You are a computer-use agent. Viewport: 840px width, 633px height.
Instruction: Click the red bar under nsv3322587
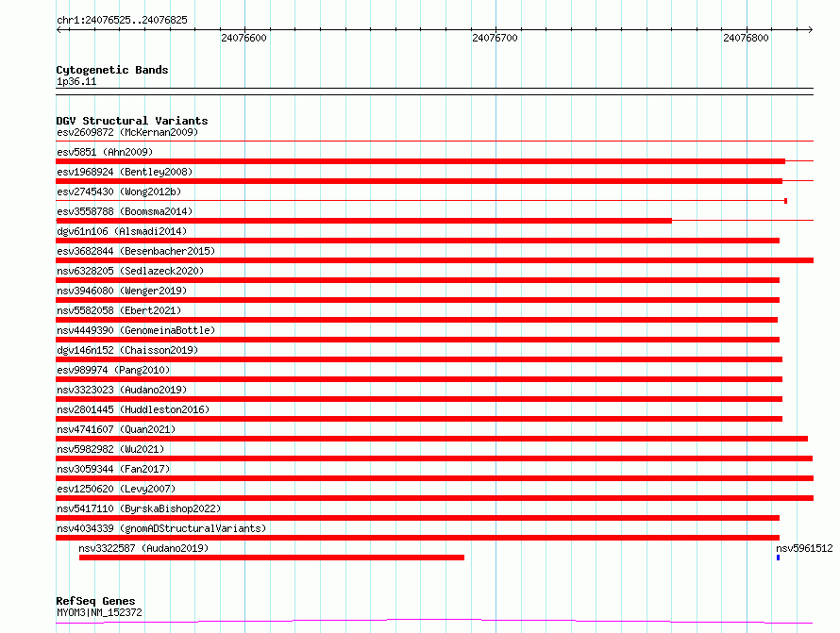[272, 558]
